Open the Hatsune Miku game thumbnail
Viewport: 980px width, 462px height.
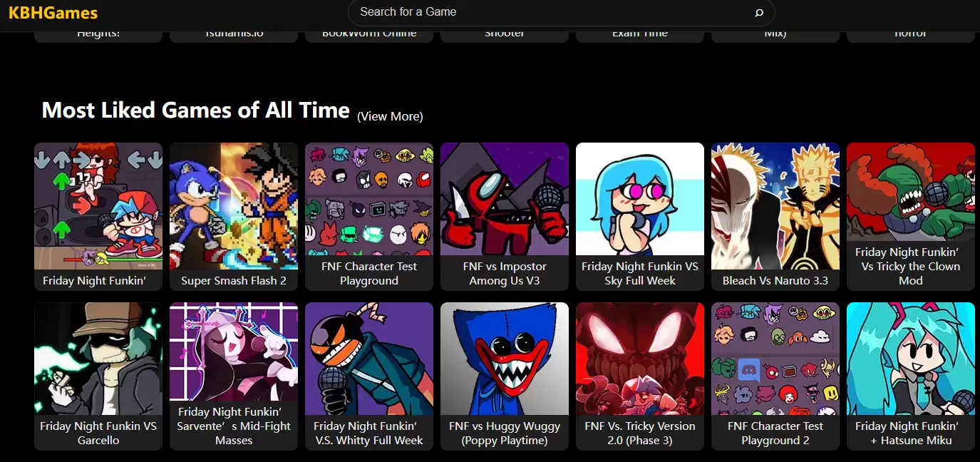[x=911, y=359]
